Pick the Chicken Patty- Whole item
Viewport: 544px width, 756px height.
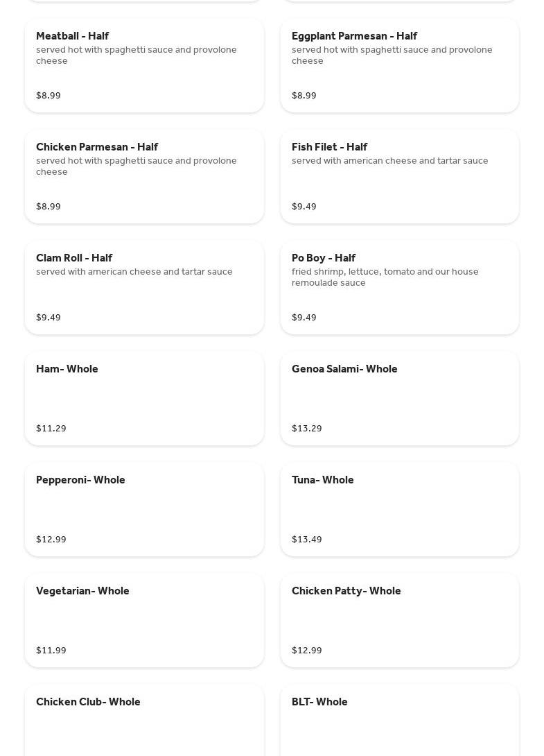(x=399, y=620)
